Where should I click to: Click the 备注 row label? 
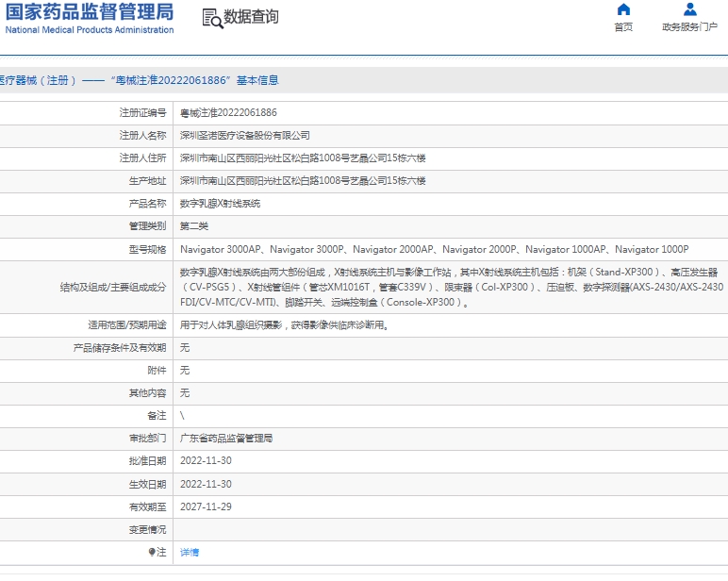tap(157, 416)
